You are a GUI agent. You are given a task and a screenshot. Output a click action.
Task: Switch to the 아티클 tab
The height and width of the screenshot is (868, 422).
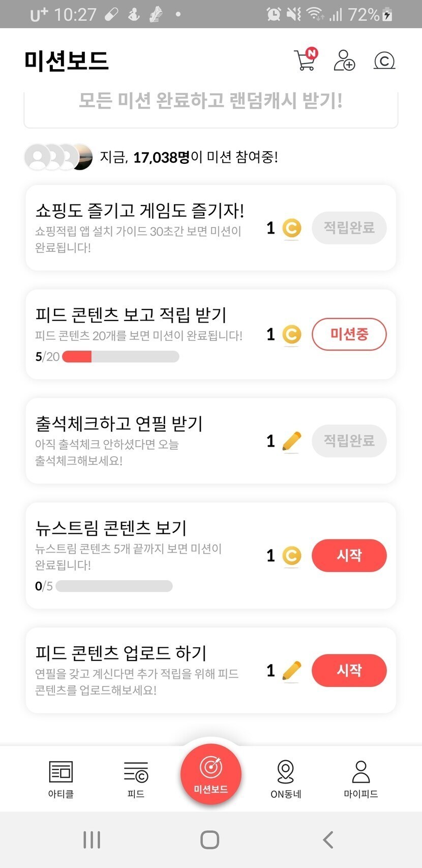pos(61,778)
